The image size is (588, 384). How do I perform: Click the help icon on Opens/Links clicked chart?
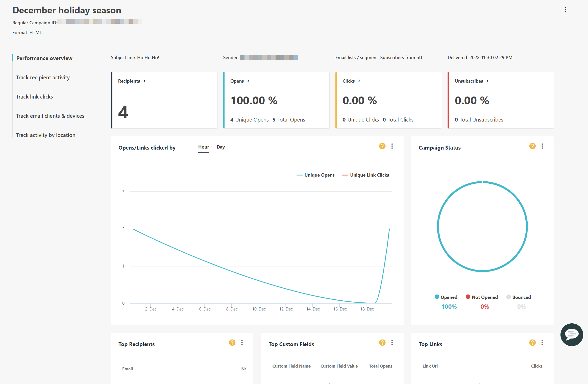coord(382,146)
